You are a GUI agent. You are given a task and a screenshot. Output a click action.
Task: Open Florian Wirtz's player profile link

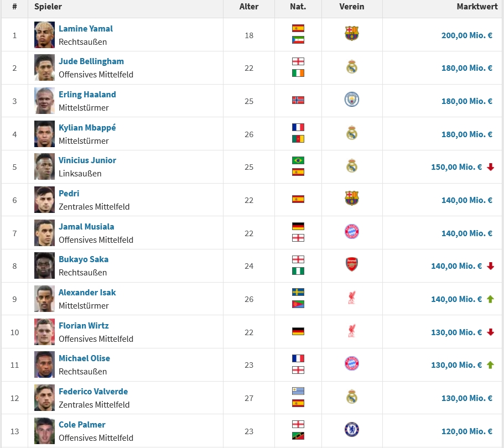[x=84, y=326]
